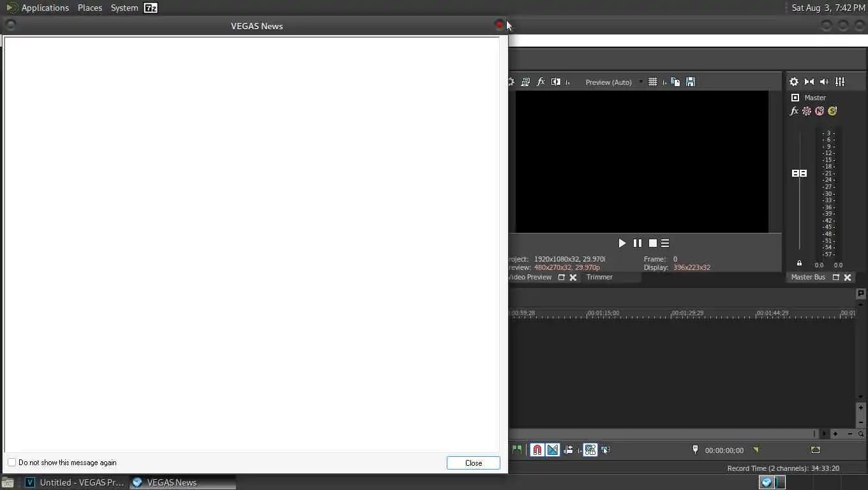This screenshot has height=490, width=868.
Task: Toggle Lock Envelopes to Events icon
Action: (x=590, y=450)
